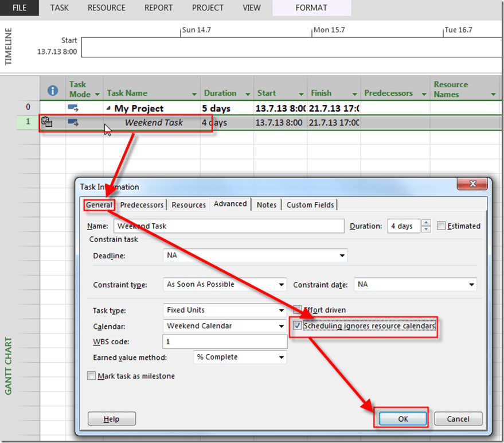This screenshot has height=443, width=504.
Task: Toggle the Estimated checkbox
Action: tap(441, 226)
